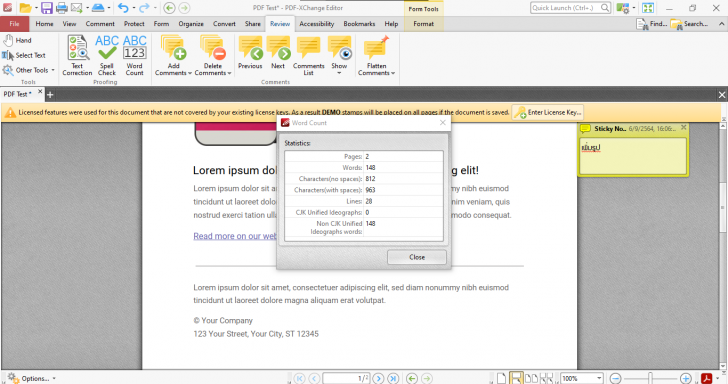Viewport: 728px width, 384px height.
Task: Click Close button in Word Count dialog
Action: click(417, 257)
